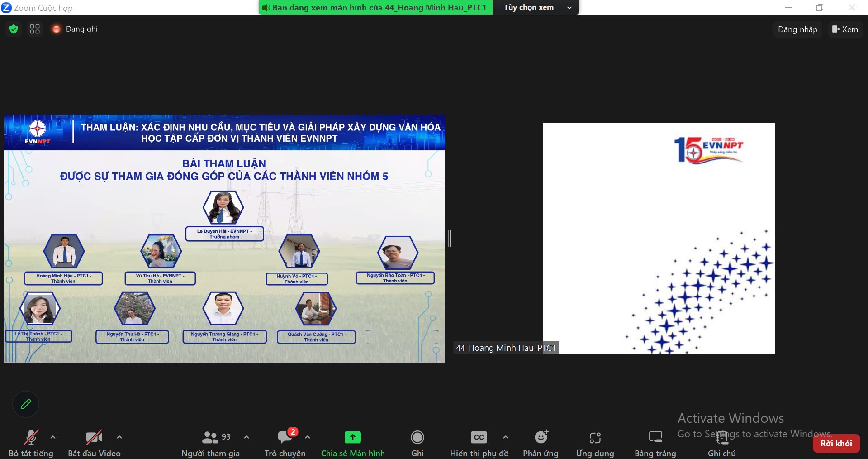The width and height of the screenshot is (868, 459).
Task: Open the gallery view grid icon
Action: coord(35,29)
